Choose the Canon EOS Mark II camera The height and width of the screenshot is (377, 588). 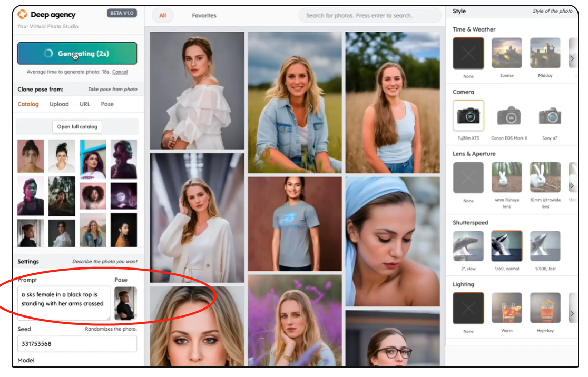pos(507,115)
